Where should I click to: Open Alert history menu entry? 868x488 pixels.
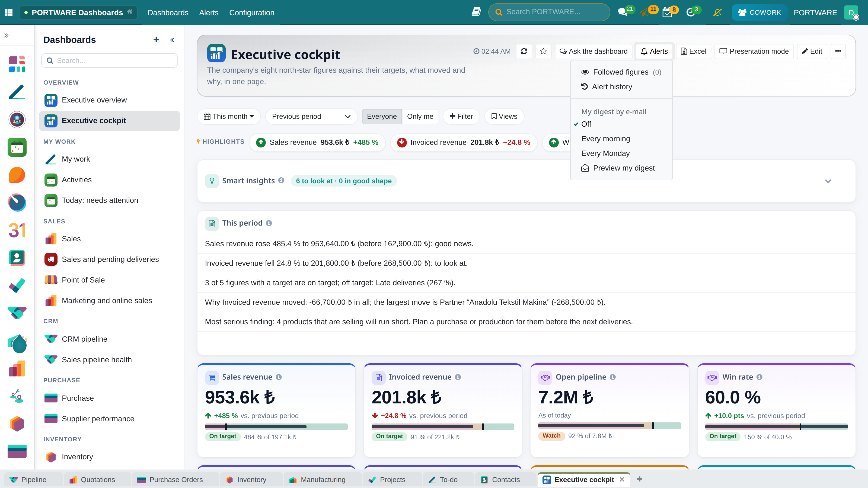point(621,86)
